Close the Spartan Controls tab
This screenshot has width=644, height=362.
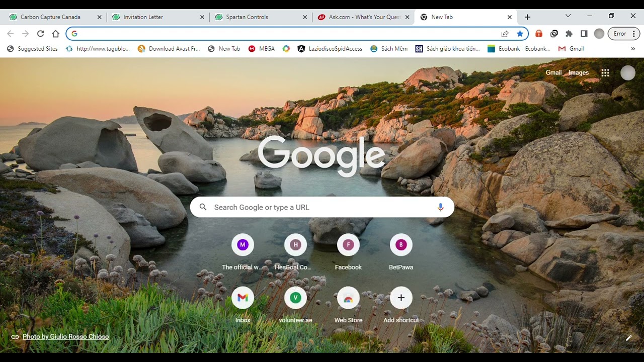coord(305,17)
